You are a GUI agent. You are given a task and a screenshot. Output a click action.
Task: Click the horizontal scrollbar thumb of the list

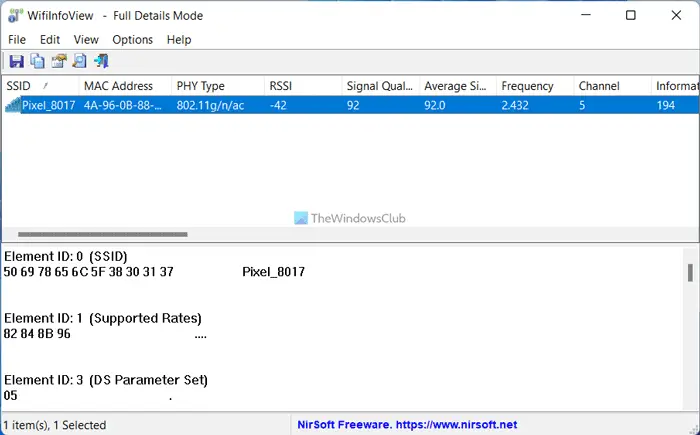pyautogui.click(x=103, y=234)
